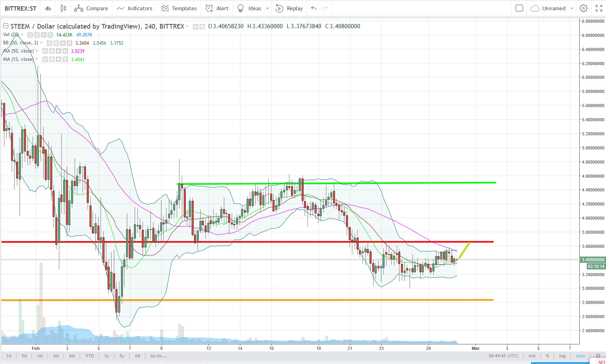Toggle percentage scale %

tap(547, 356)
